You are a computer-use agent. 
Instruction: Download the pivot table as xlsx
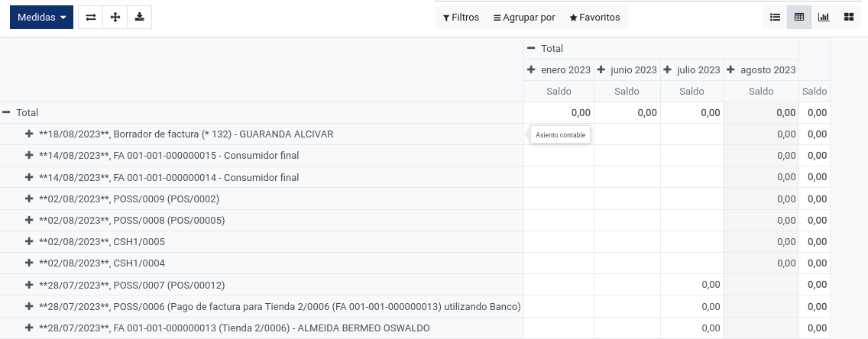coord(140,17)
